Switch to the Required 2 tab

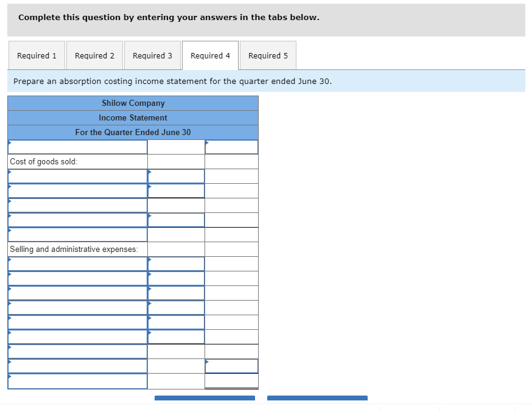tap(94, 55)
